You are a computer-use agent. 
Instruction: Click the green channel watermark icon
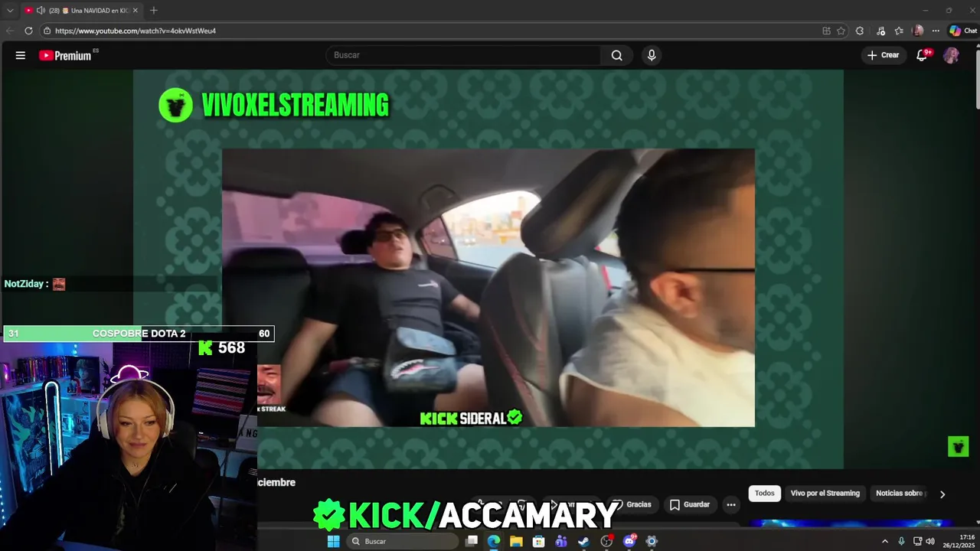(959, 447)
